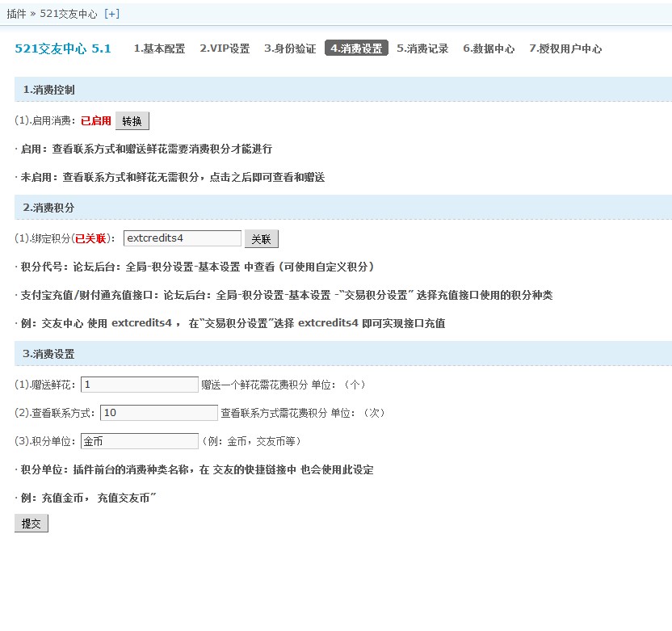View the 6.数据中心 tab
The image size is (672, 631).
(x=489, y=48)
